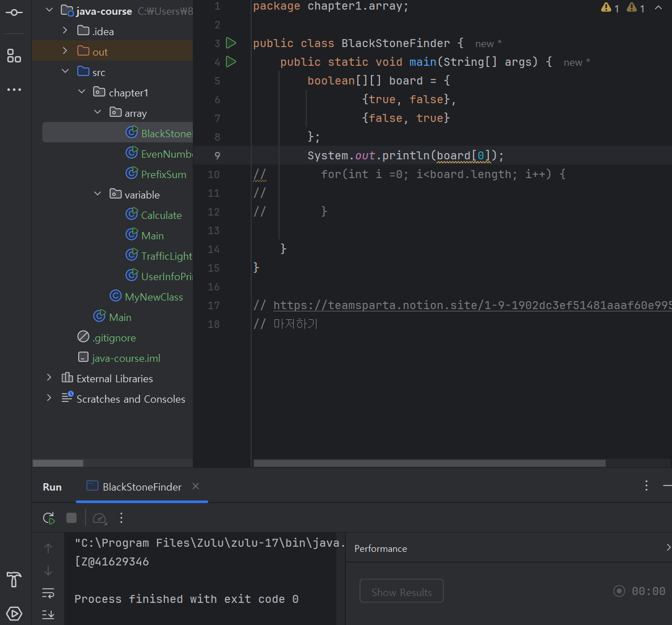This screenshot has height=625, width=672.
Task: Open EvenNumber class file
Action: pyautogui.click(x=159, y=154)
